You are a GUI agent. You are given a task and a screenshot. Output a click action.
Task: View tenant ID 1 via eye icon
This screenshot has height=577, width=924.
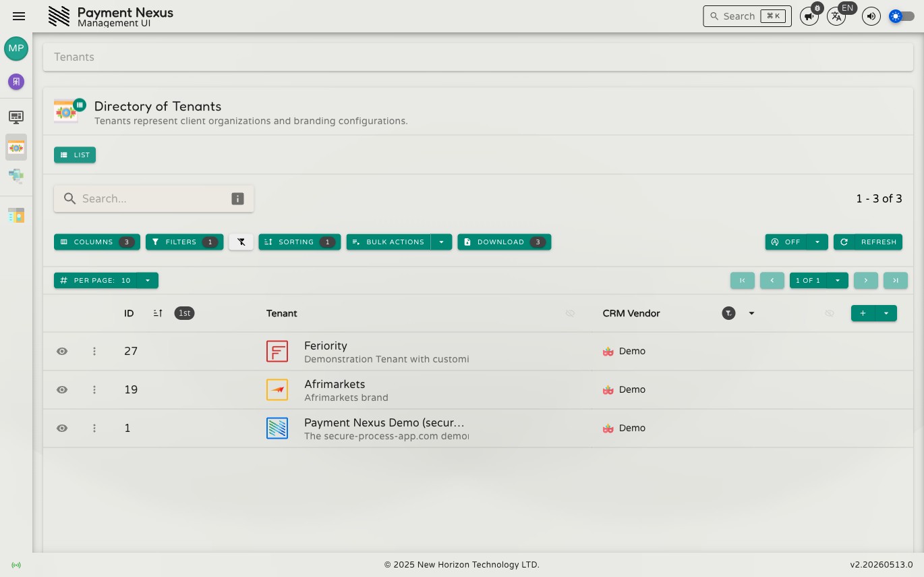coord(62,428)
